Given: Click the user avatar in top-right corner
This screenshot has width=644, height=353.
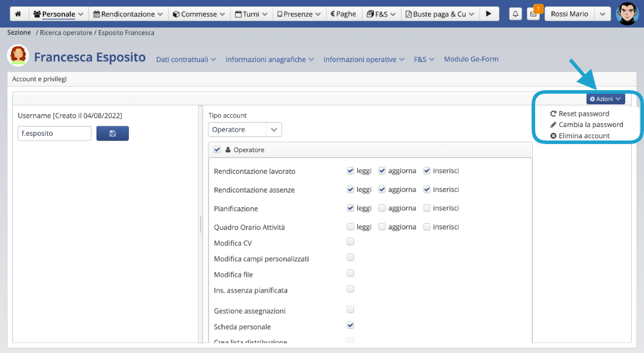Looking at the screenshot, I should pos(627,13).
